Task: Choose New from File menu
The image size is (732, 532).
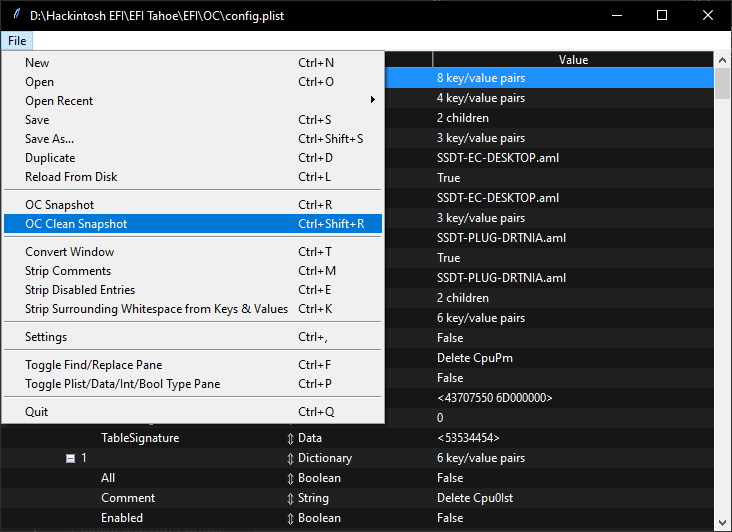Action: [193, 63]
